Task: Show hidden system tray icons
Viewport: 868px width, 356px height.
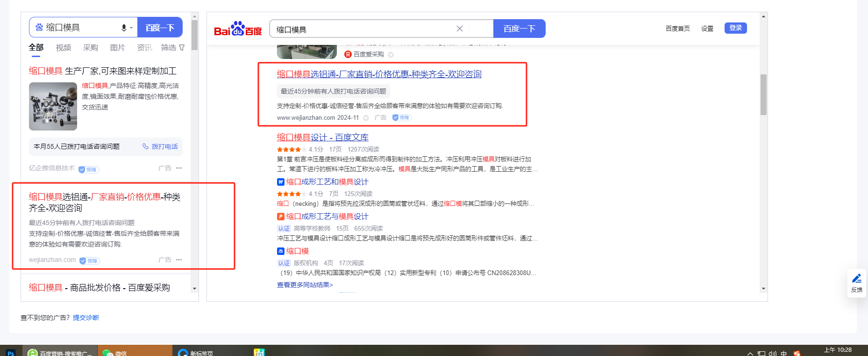Action: pyautogui.click(x=750, y=354)
